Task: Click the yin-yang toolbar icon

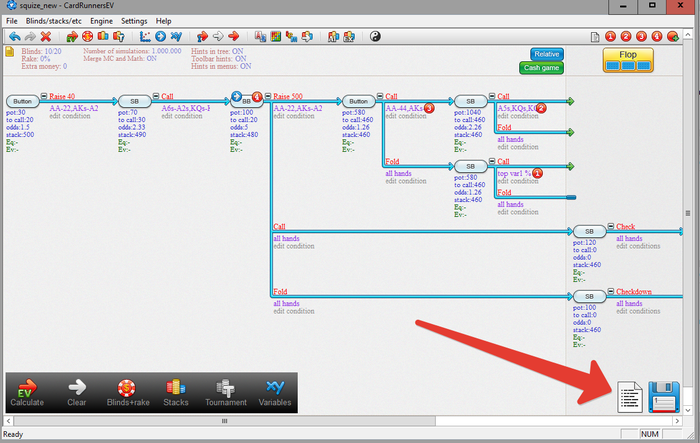Action: click(375, 37)
